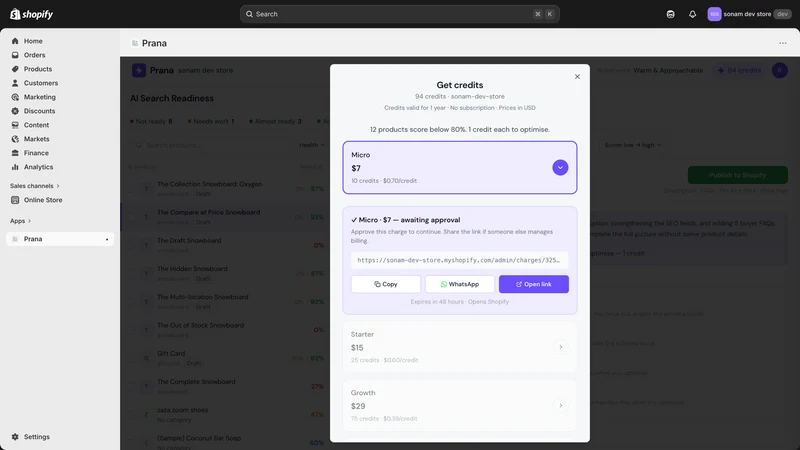This screenshot has width=800, height=450.
Task: Open Score low to high sort dropdown
Action: click(633, 145)
